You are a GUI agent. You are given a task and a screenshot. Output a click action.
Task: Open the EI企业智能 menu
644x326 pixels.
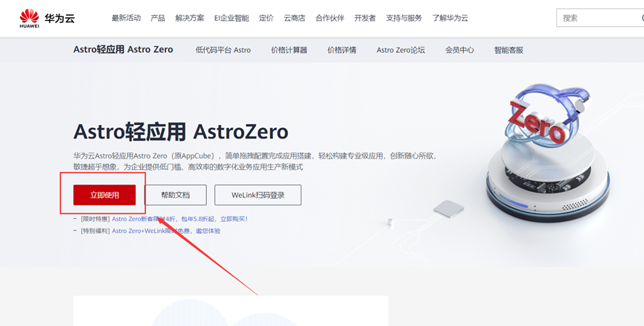pyautogui.click(x=232, y=18)
